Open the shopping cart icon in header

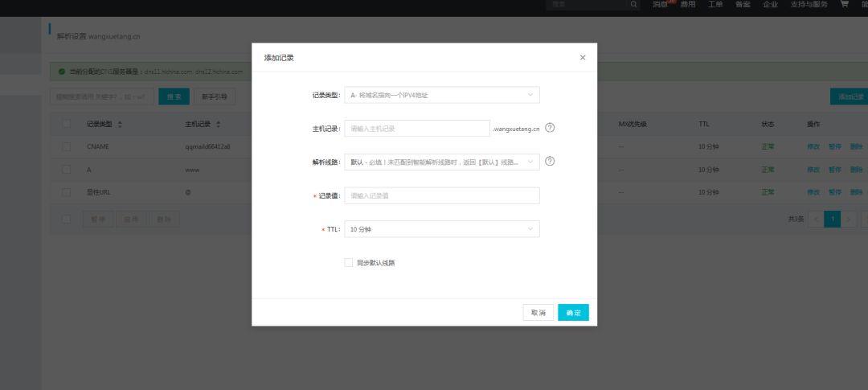844,4
